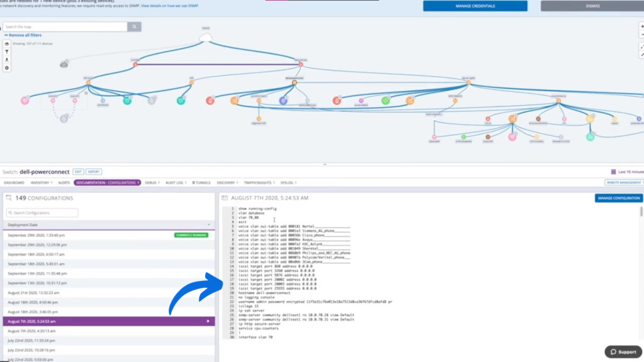The image size is (644, 362).
Task: Sort by Deployment Date arrow
Action: click(209, 225)
